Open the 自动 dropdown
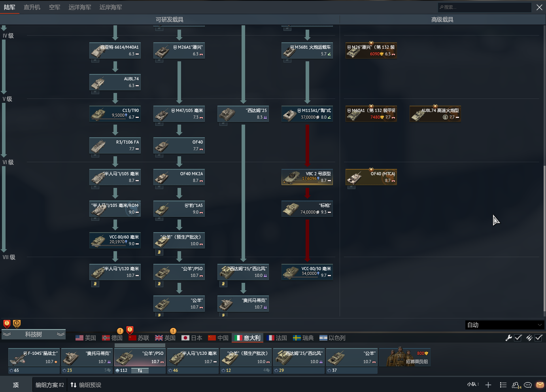546x392 pixels. pos(505,325)
